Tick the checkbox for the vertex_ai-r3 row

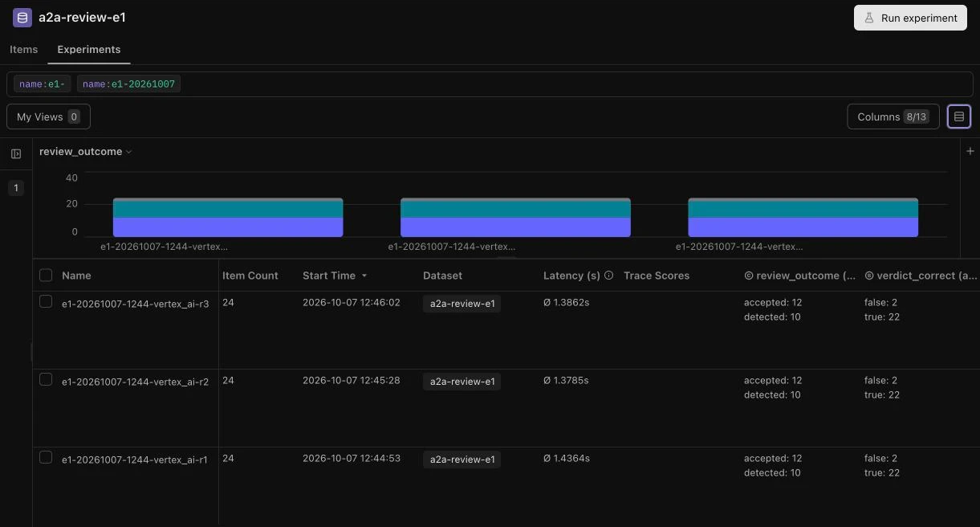(x=46, y=301)
